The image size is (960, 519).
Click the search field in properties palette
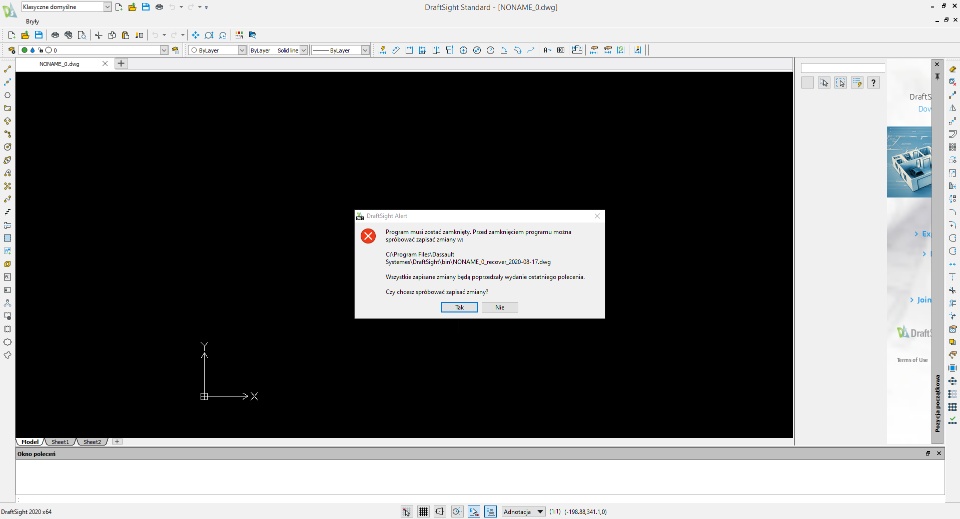(x=843, y=68)
